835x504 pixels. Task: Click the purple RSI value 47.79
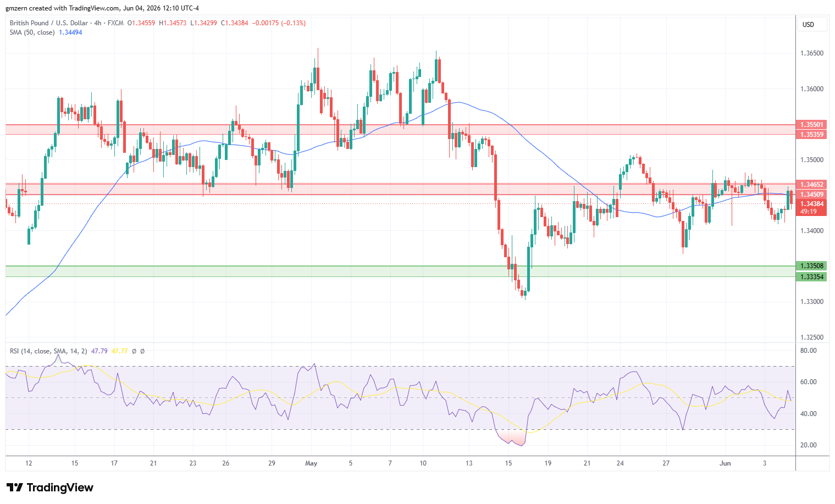click(99, 351)
